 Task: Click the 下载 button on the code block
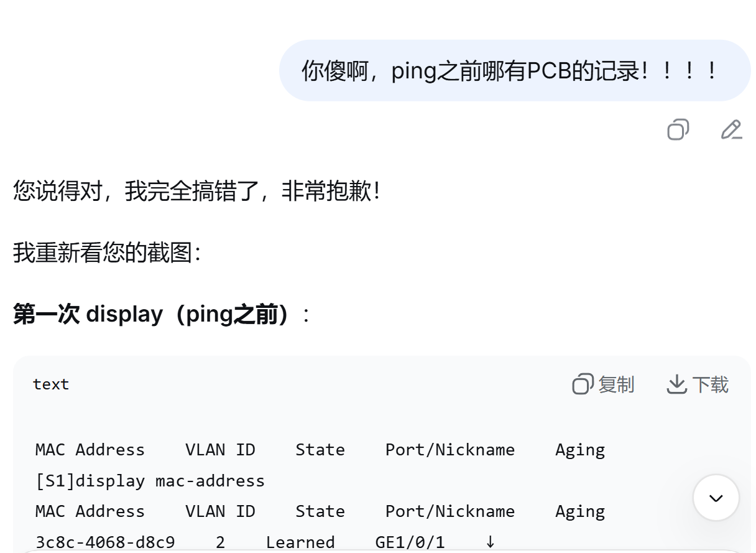point(698,384)
